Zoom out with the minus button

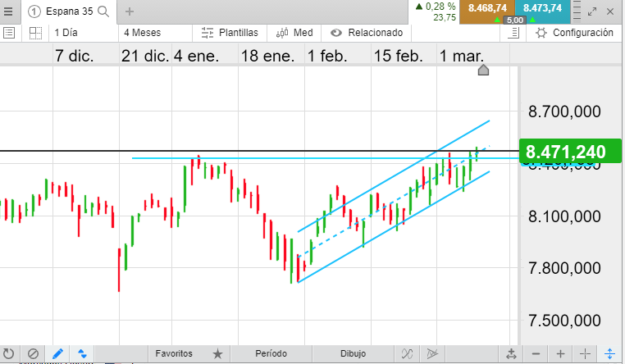[536, 353]
